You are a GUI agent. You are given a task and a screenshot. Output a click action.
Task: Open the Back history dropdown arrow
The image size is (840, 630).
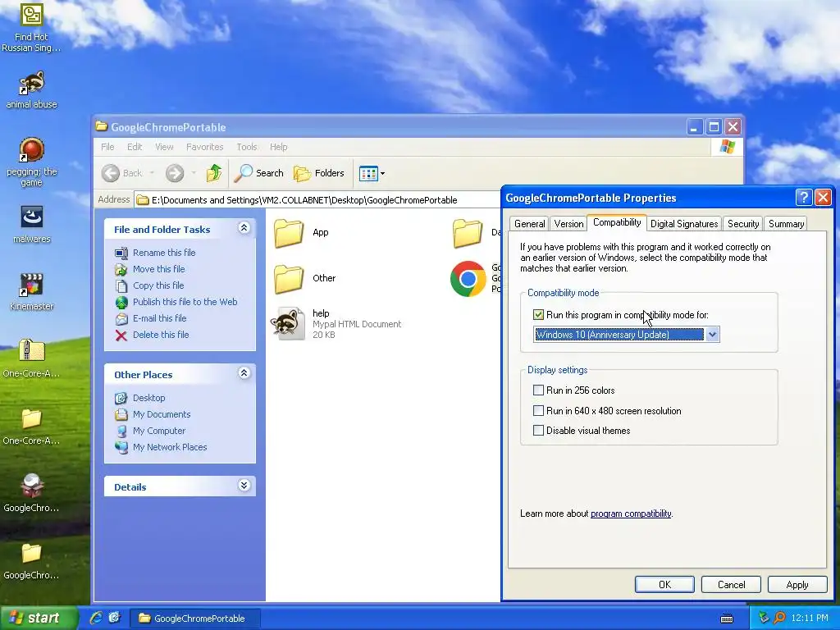tap(152, 173)
